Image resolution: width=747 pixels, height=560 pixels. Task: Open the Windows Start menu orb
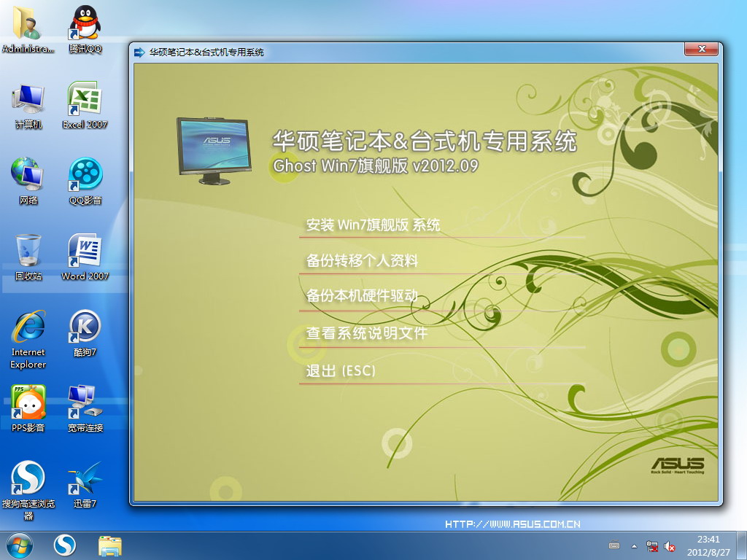(20, 545)
